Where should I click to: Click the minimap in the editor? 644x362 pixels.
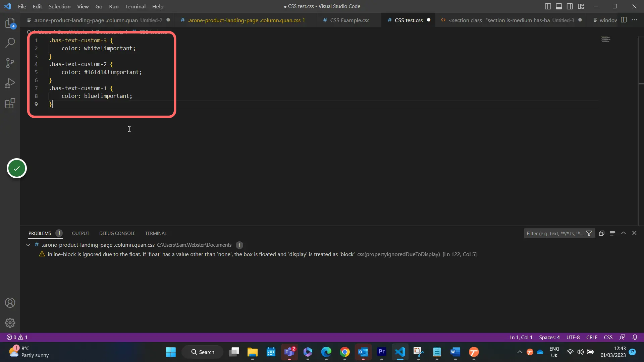pyautogui.click(x=605, y=40)
